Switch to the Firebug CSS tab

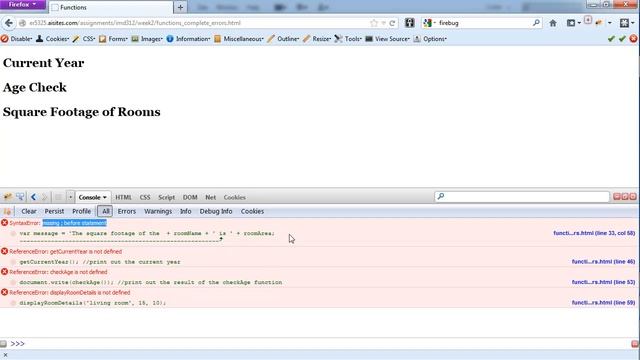(145, 197)
